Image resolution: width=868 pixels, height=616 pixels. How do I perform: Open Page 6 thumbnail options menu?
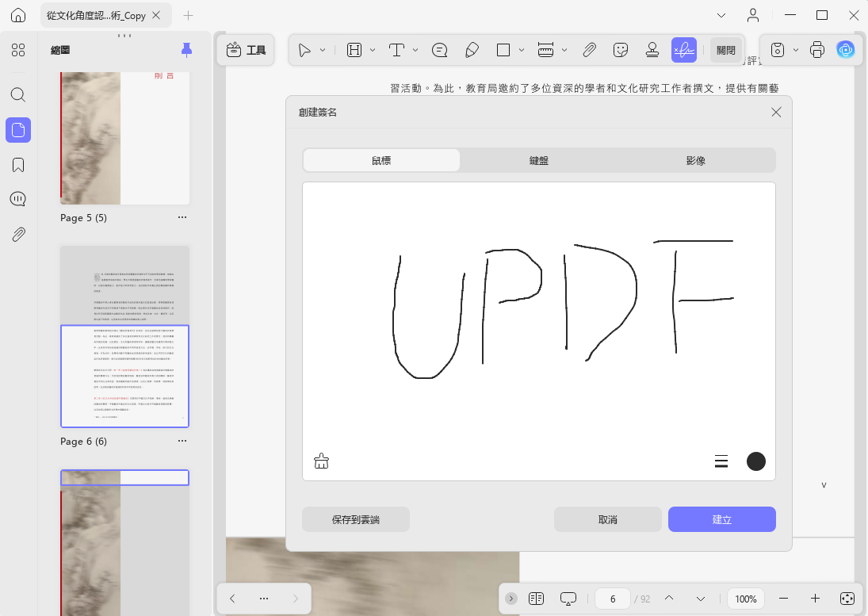tap(182, 441)
